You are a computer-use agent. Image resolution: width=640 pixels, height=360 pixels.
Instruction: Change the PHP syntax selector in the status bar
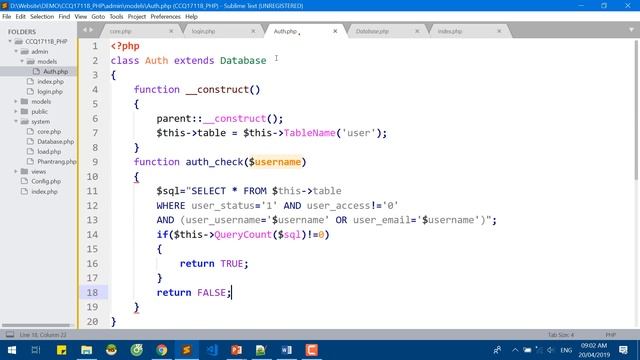[611, 335]
